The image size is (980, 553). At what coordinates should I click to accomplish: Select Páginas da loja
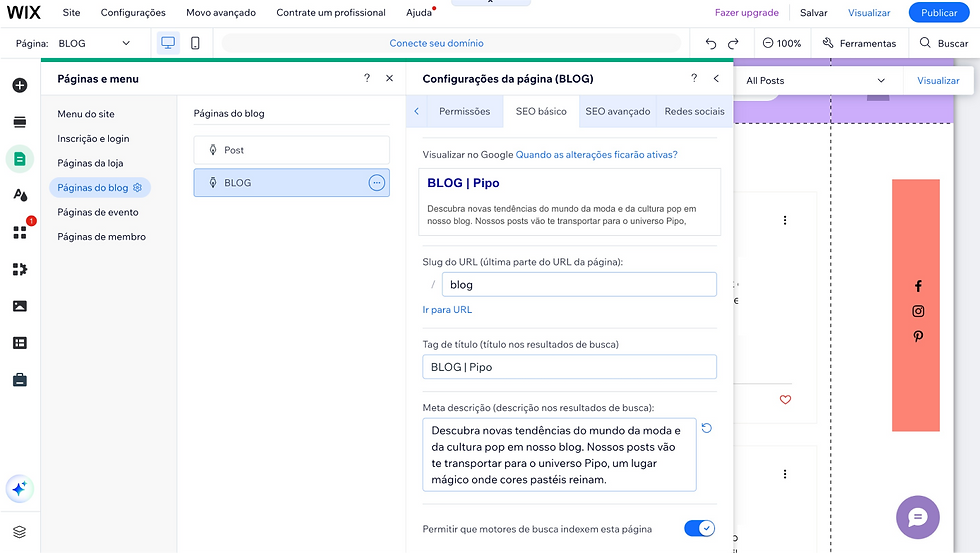pos(90,163)
